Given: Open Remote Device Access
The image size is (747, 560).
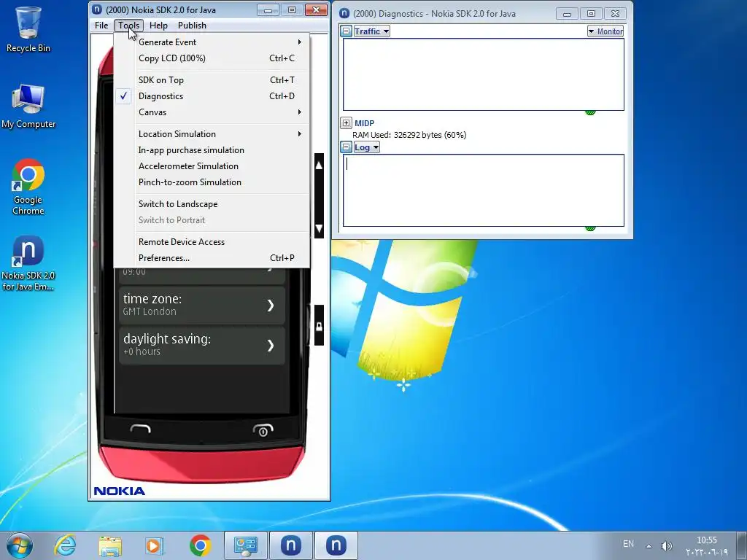Looking at the screenshot, I should pyautogui.click(x=212, y=242).
